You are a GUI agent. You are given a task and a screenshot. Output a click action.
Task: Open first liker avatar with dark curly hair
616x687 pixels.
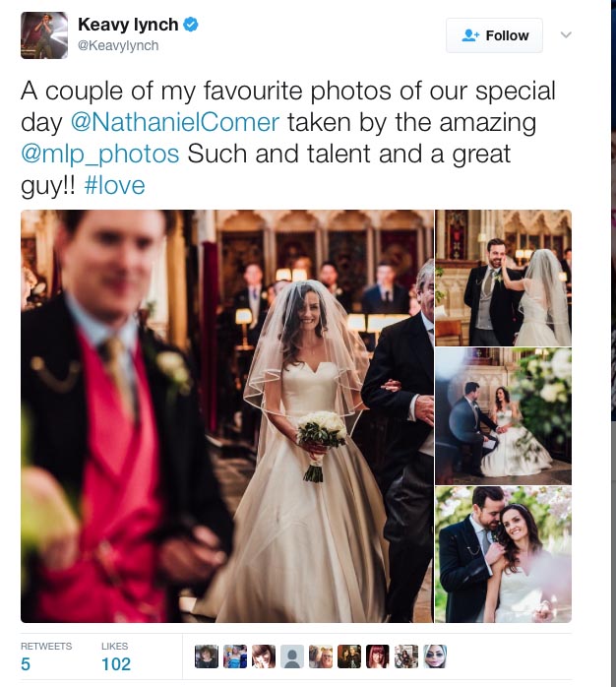click(207, 656)
